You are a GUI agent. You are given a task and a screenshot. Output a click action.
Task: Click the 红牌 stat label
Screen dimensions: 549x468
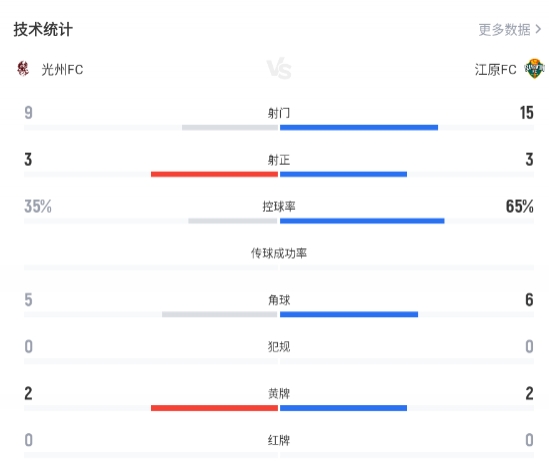(x=279, y=440)
